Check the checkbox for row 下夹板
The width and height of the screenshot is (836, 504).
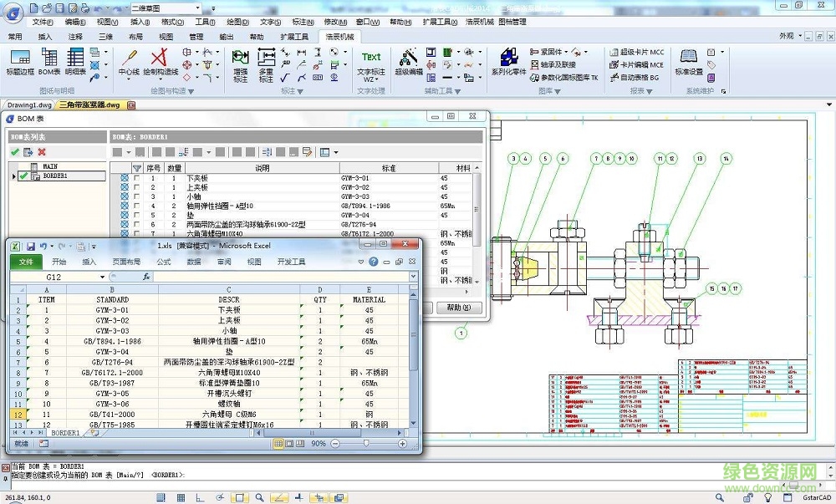click(137, 178)
